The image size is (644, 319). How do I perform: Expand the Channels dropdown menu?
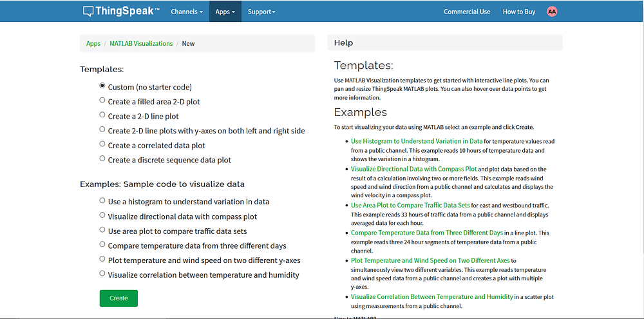click(187, 12)
